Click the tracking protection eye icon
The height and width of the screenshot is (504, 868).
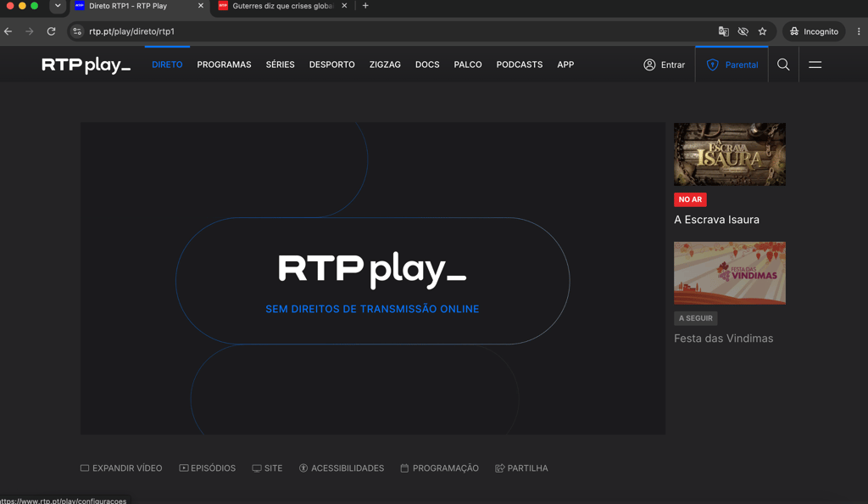[x=743, y=31]
